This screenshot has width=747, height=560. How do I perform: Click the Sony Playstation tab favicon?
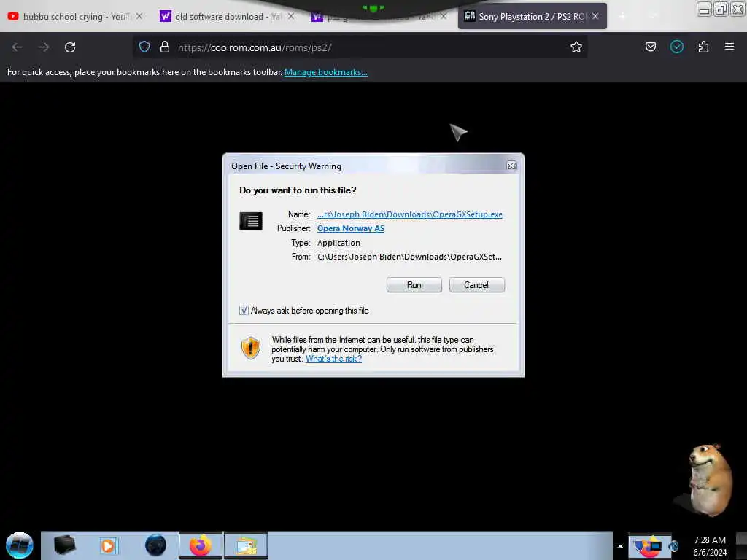coord(469,16)
